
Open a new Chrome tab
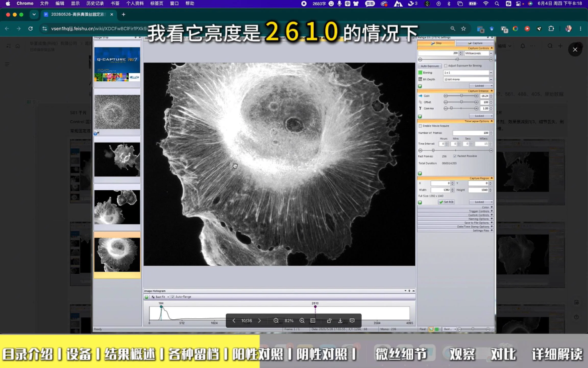pos(124,15)
